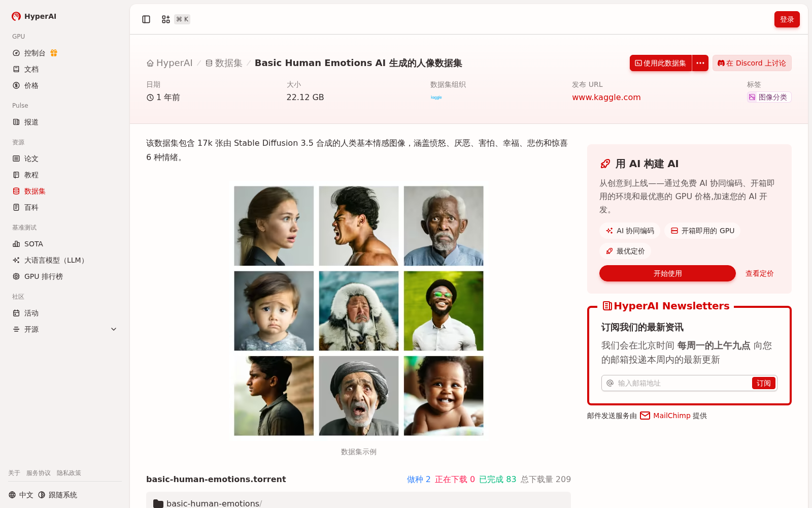
Task: Open the 中文 language selector
Action: click(21, 495)
